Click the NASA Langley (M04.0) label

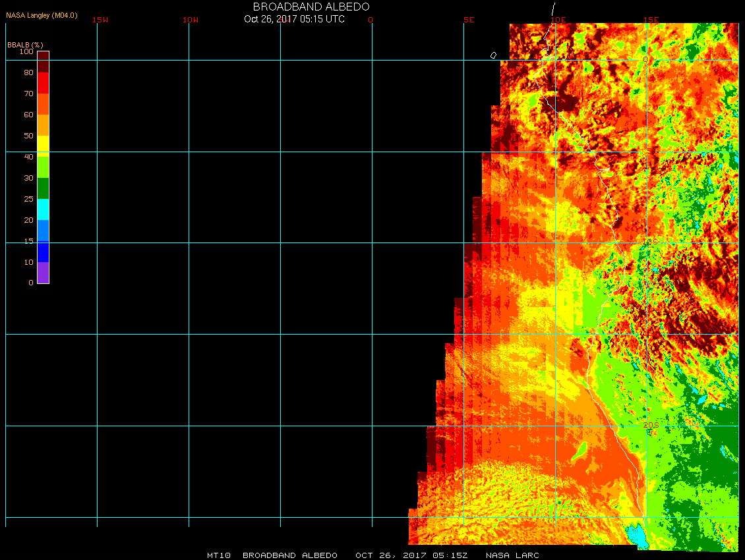tap(42, 14)
